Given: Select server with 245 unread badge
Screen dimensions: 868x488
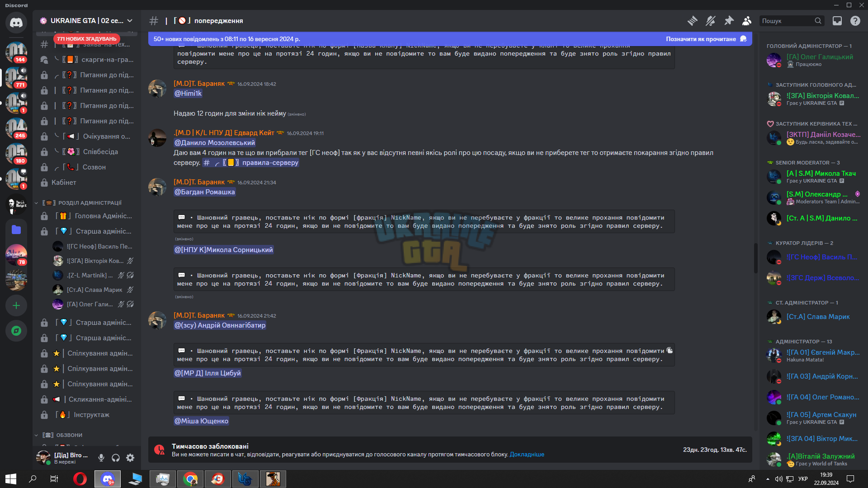Looking at the screenshot, I should pos(16,128).
